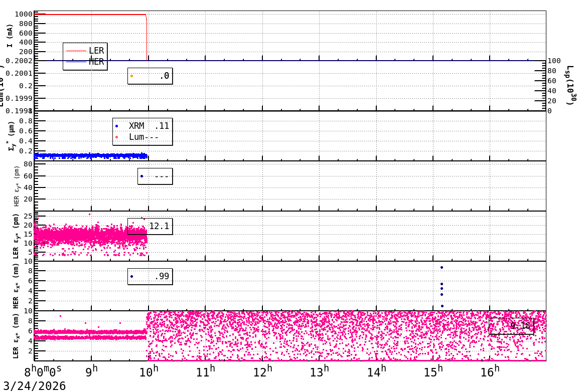Click the 9.18 value box
Image resolution: width=582 pixels, height=392 pixels.
(x=511, y=326)
